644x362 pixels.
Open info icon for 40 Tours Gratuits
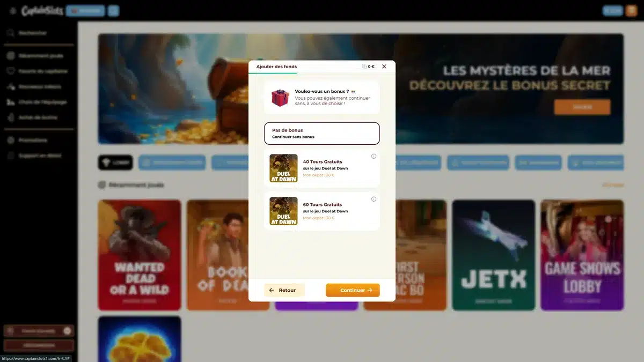pos(374,157)
